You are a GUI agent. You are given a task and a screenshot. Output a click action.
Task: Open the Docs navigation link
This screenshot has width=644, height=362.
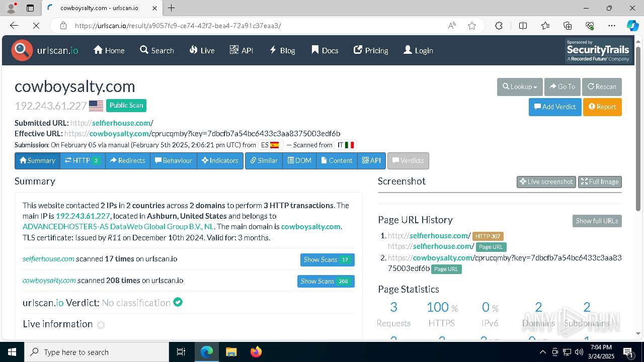pos(325,50)
